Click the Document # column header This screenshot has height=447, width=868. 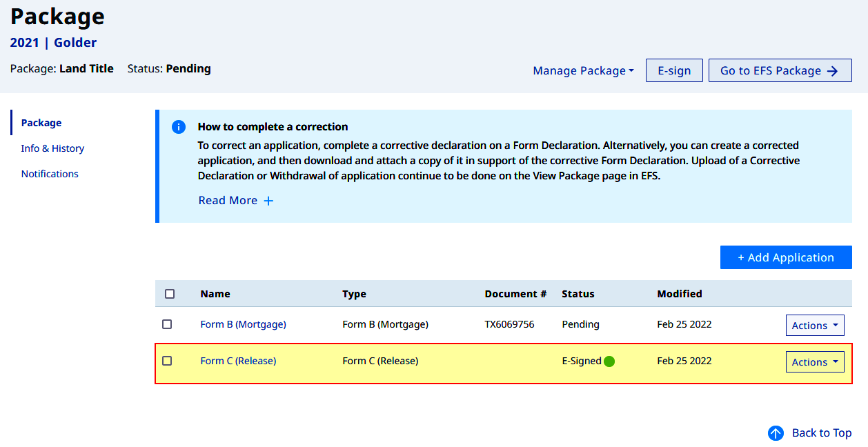pos(515,294)
